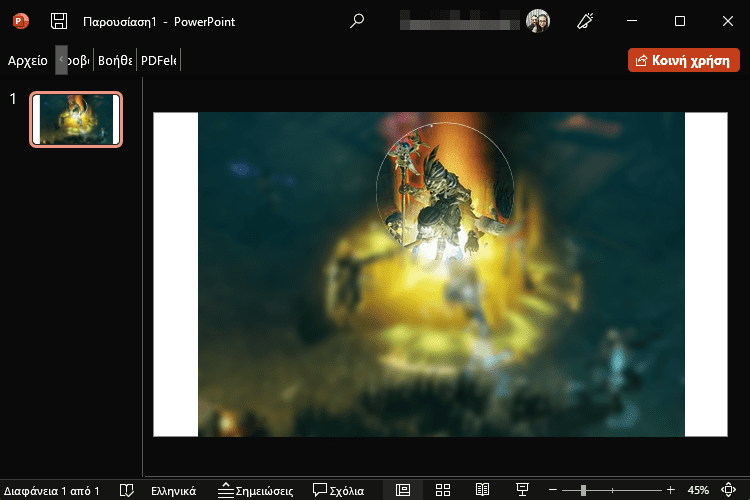Click the Διαφάνεια 1 από 1 status indicator
750x500 pixels.
tap(52, 490)
